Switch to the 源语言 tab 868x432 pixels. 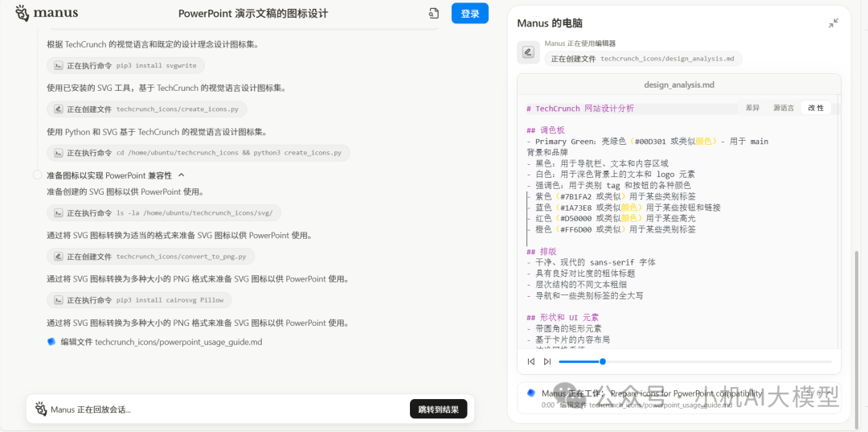coord(784,108)
